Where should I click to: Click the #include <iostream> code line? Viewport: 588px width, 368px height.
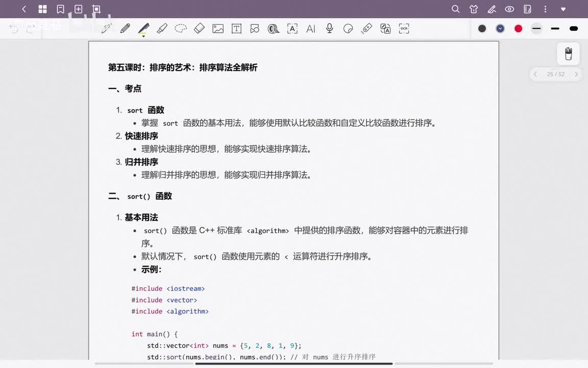click(168, 288)
